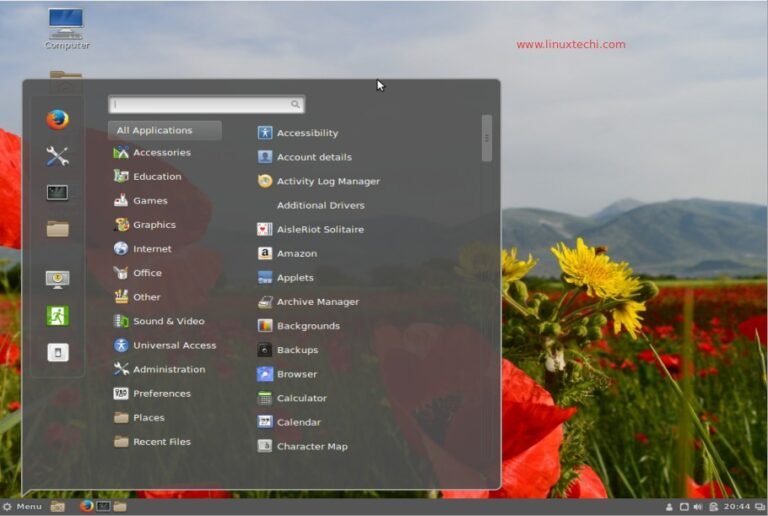Click the window list icon after clock
This screenshot has height=516, width=768.
760,507
